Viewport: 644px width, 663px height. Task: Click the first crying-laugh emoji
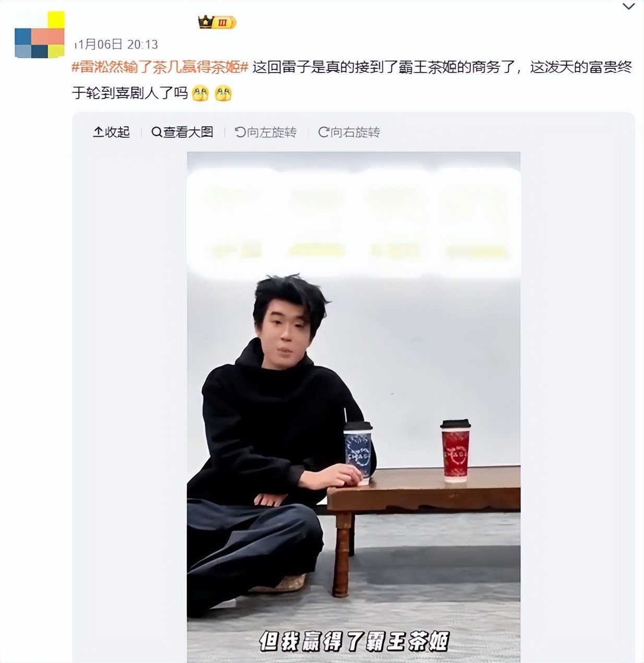click(200, 93)
